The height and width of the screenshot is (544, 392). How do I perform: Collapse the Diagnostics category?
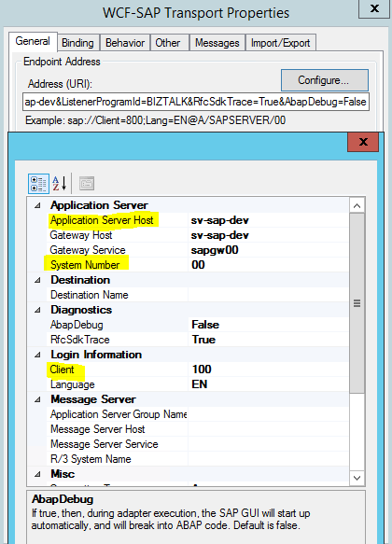pyautogui.click(x=37, y=310)
